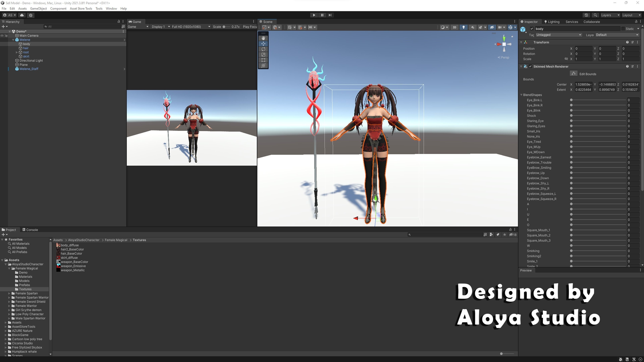Expand the Female Spartan folder
Image resolution: width=644 pixels, height=362 pixels.
tap(9, 293)
